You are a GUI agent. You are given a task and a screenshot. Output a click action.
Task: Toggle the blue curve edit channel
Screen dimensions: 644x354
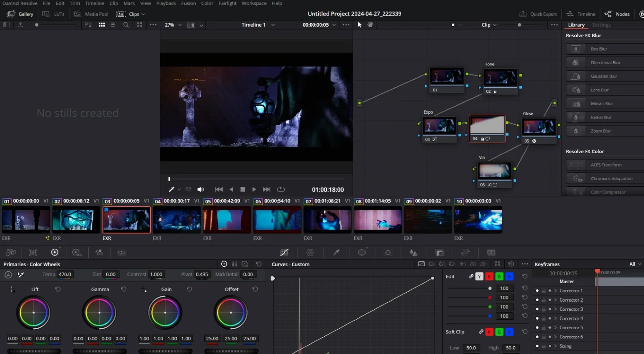(x=509, y=276)
